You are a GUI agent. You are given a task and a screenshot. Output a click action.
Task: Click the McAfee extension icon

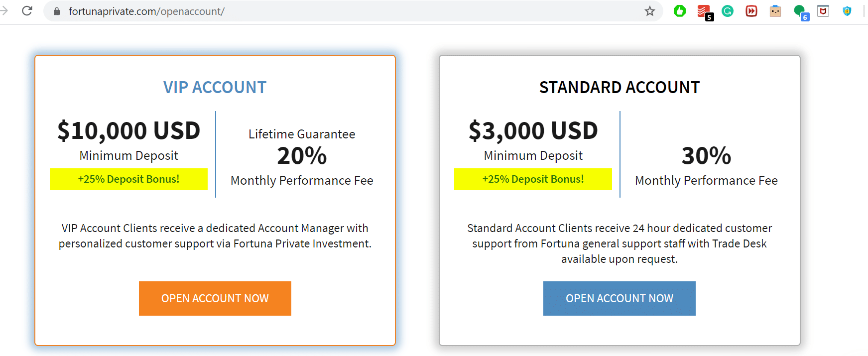(x=823, y=11)
